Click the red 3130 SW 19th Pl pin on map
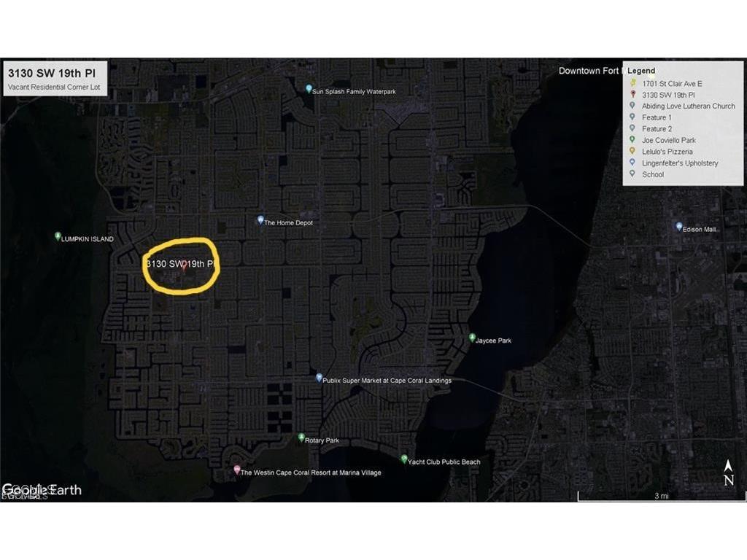747x560 pixels. 183,264
